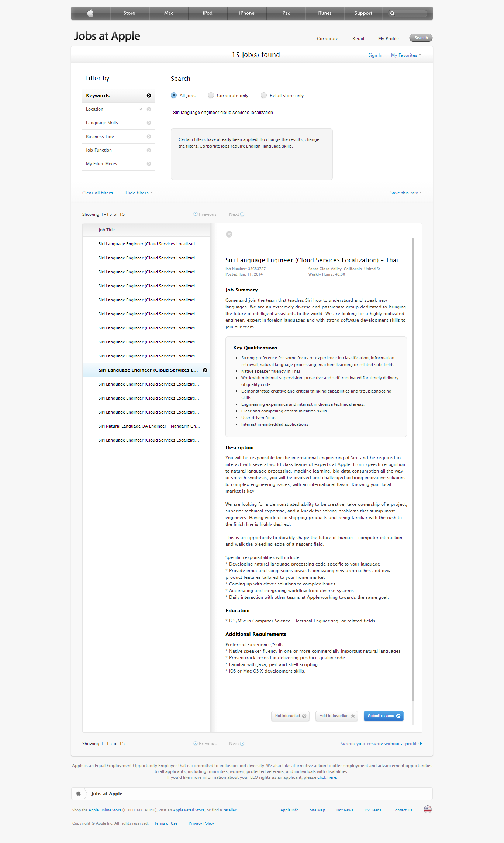This screenshot has width=504, height=843.
Task: Open the My Profile tab
Action: [x=389, y=39]
